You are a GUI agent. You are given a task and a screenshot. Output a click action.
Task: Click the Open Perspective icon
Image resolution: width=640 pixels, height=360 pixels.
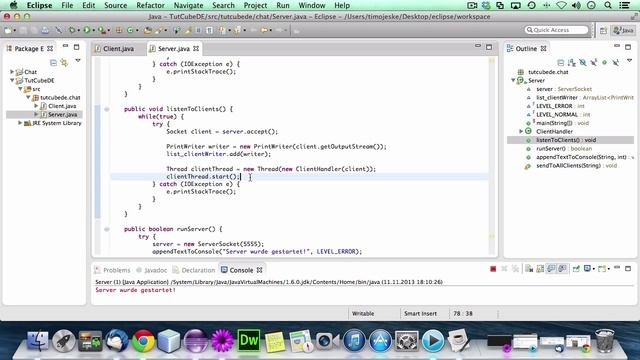604,30
